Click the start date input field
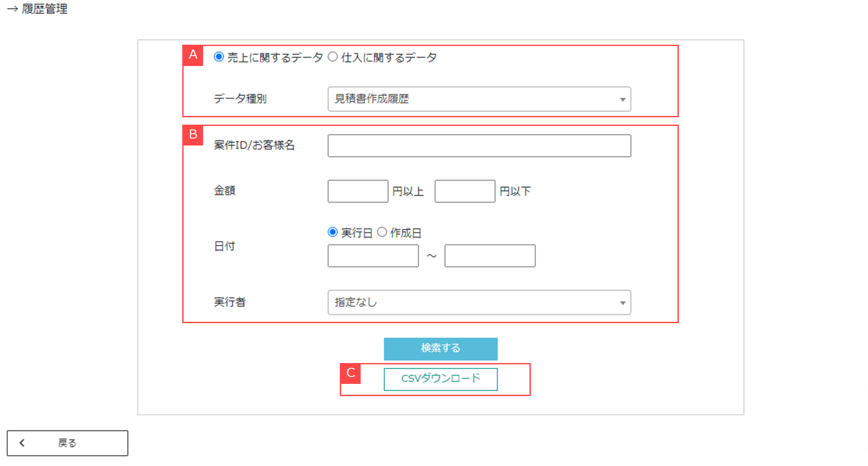 [373, 256]
